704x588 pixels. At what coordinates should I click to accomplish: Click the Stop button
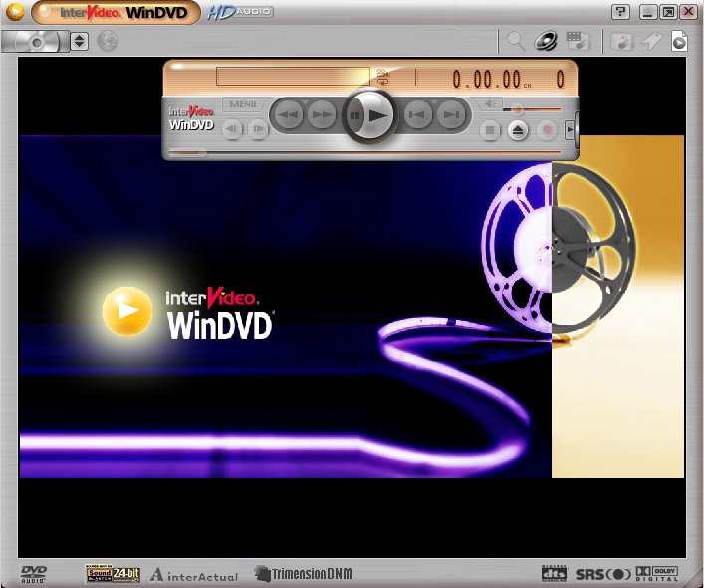point(490,130)
